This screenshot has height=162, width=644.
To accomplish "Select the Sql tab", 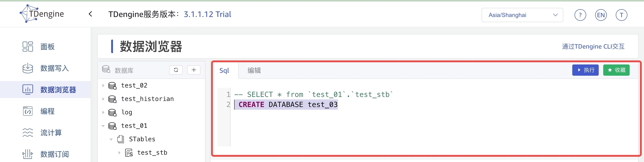I will pos(224,70).
